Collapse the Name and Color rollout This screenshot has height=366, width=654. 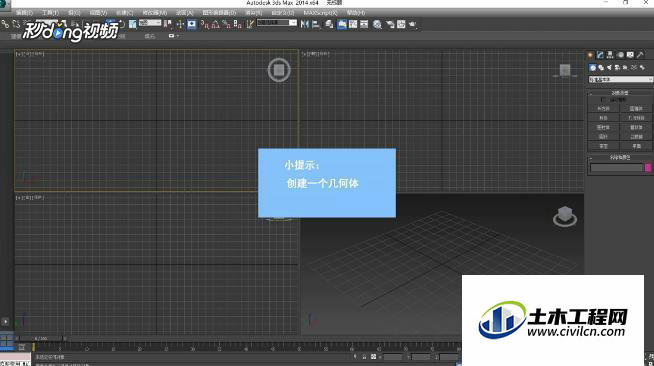click(x=620, y=158)
